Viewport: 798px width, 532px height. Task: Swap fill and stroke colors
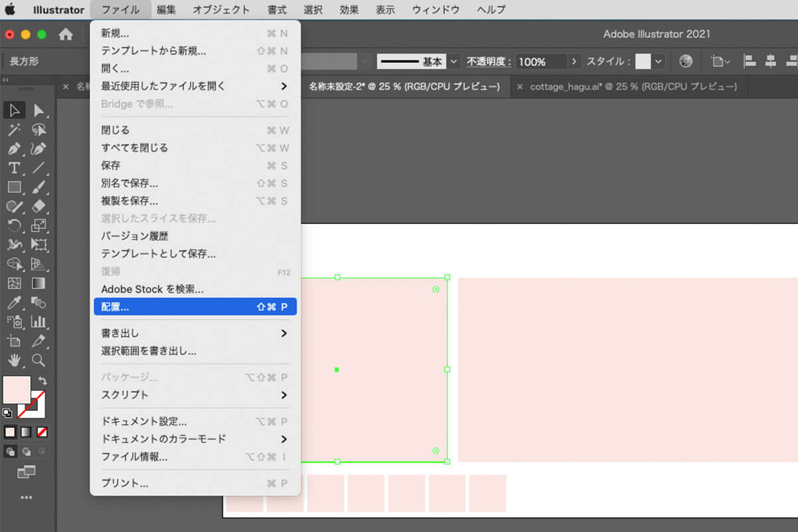pyautogui.click(x=43, y=381)
